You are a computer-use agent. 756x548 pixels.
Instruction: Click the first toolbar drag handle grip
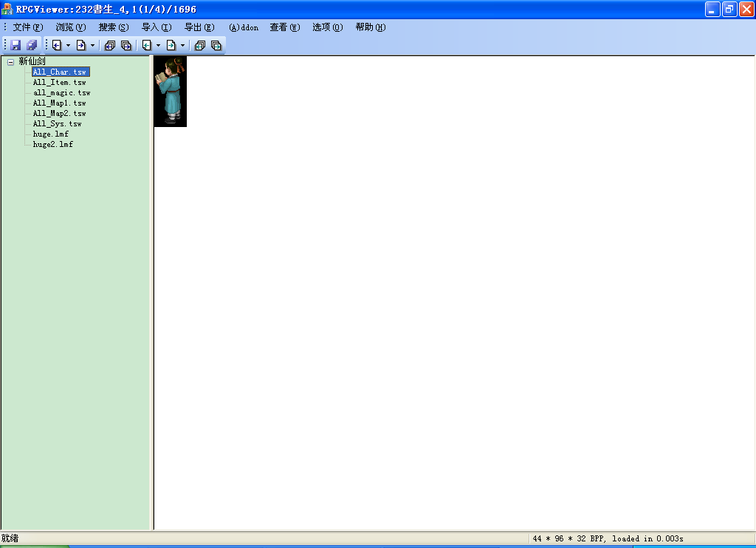(x=5, y=45)
